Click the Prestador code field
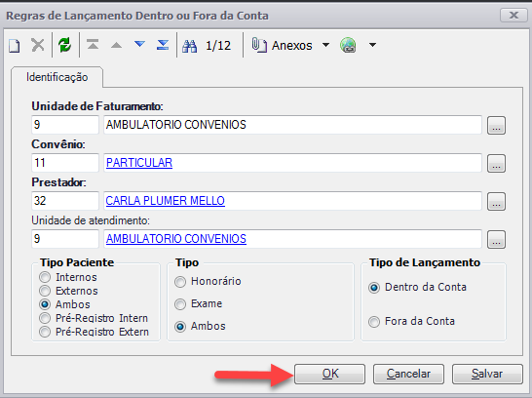 click(65, 201)
